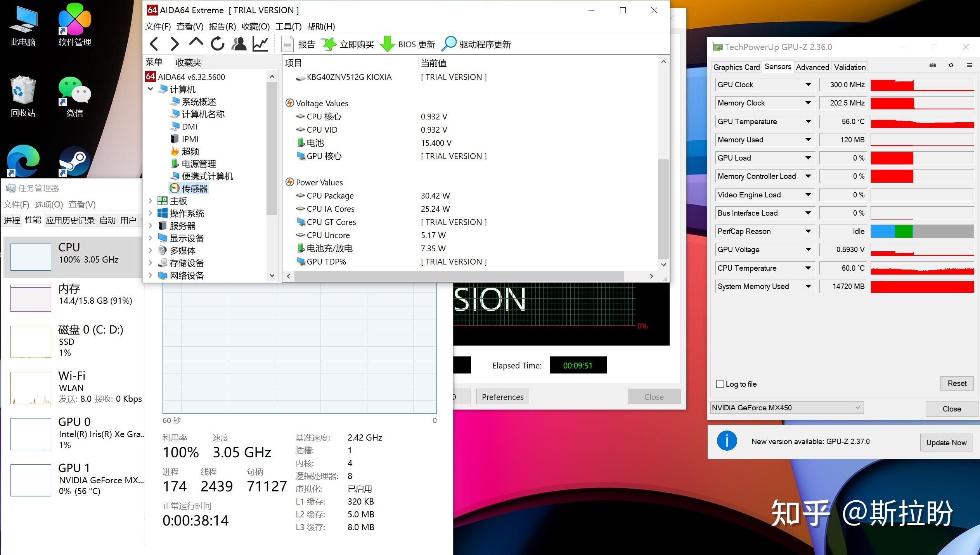
Task: Open 软件管理 desktop shortcut
Action: pos(75,26)
